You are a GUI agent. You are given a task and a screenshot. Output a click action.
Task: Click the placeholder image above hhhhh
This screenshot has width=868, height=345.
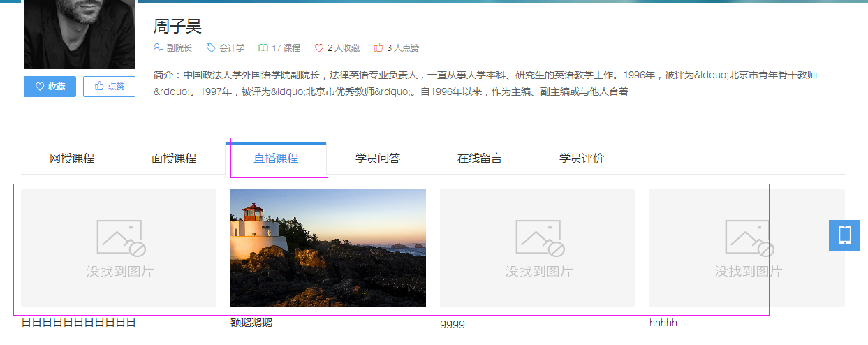click(747, 248)
